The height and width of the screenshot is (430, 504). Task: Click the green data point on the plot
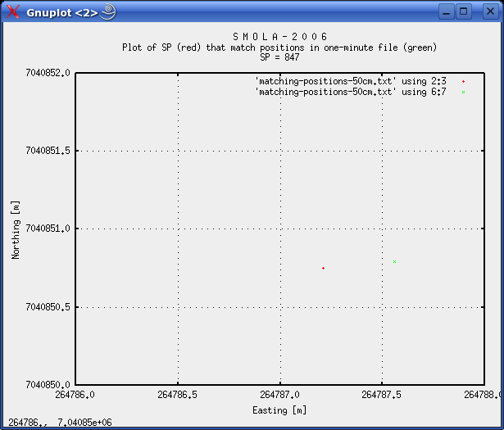coord(395,262)
